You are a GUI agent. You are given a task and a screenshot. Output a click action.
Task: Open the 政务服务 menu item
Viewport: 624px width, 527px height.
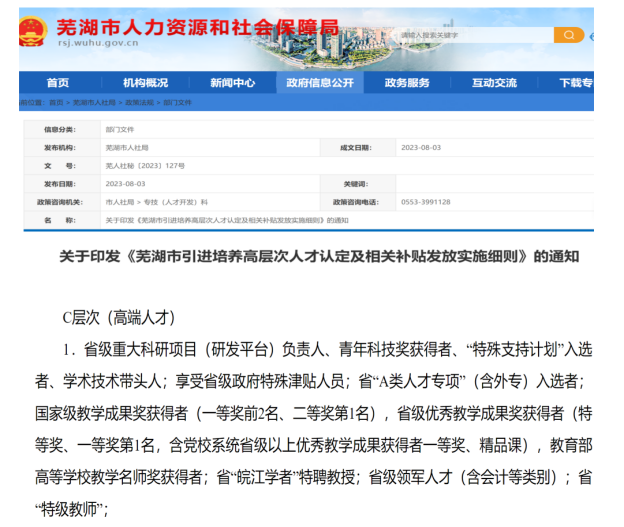click(407, 83)
